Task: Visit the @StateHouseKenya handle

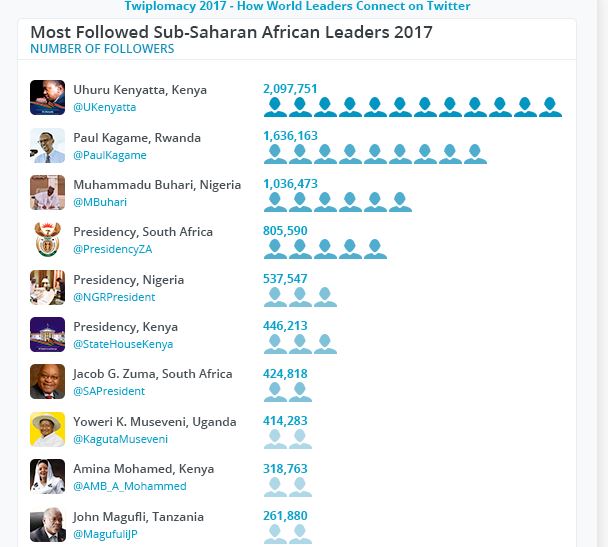Action: pyautogui.click(x=123, y=344)
